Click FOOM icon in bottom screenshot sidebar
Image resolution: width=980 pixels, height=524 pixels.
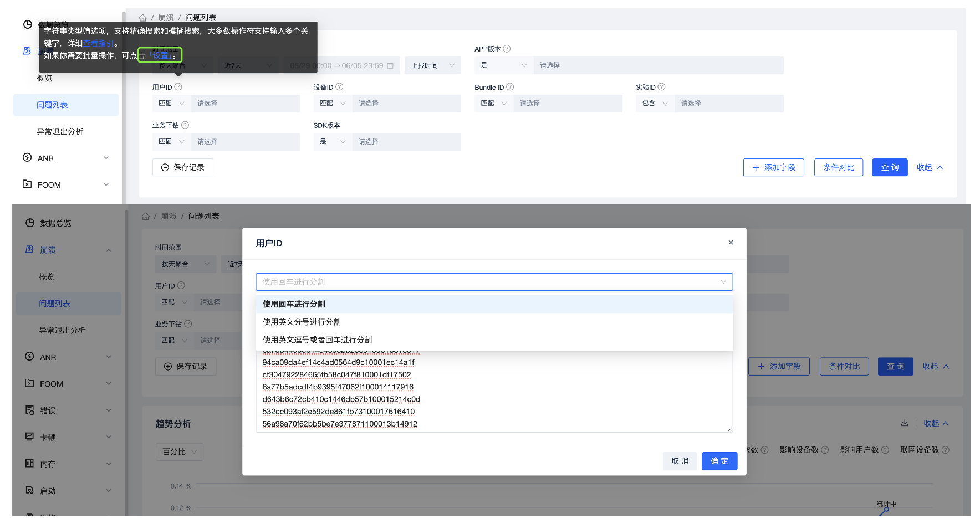[x=29, y=383]
